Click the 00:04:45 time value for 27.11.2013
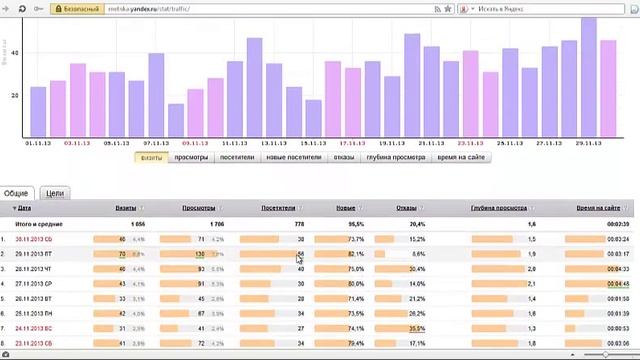Screen dimensions: 640x360 [x=618, y=284]
